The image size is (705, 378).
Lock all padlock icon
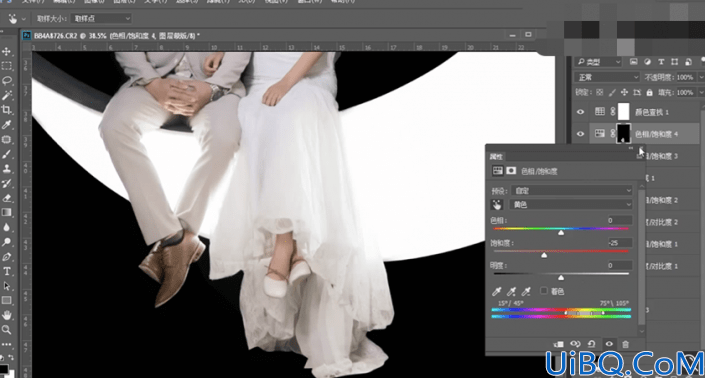coord(649,92)
